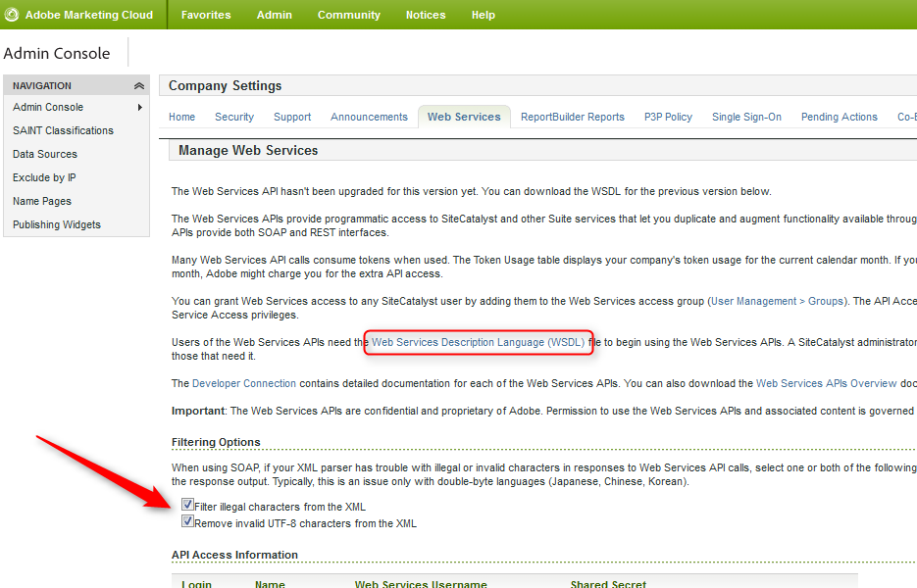The width and height of the screenshot is (917, 588).
Task: Go to the Single Sign-On tab
Action: click(746, 117)
